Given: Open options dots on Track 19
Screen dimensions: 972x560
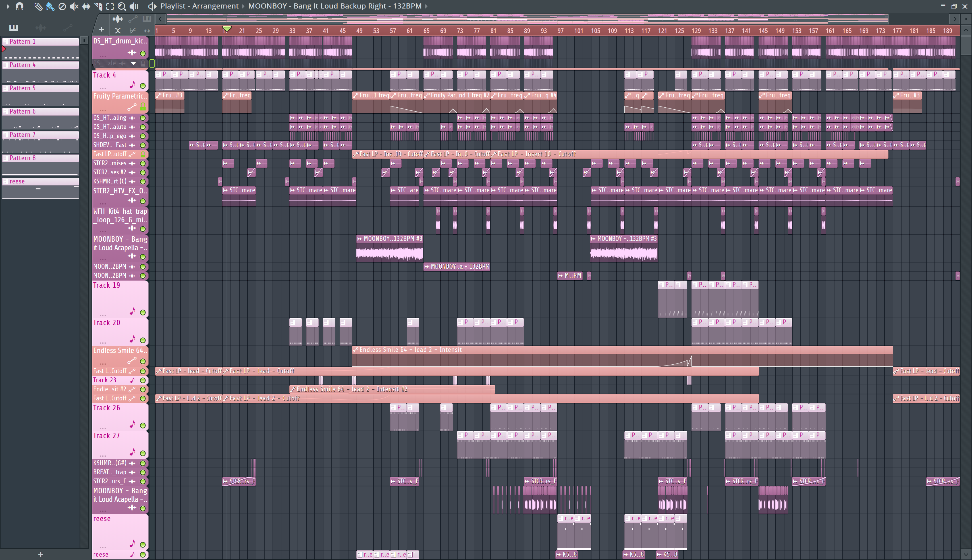Looking at the screenshot, I should click(103, 315).
